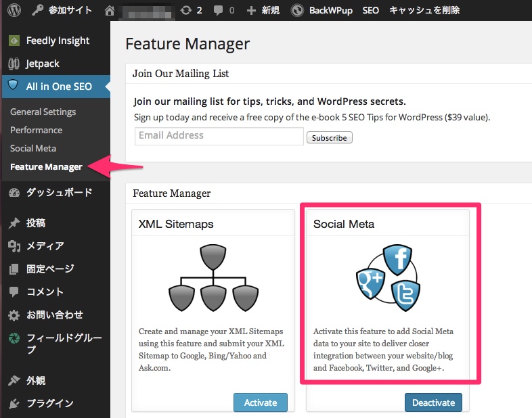
Task: Click the フィールドグループ icon
Action: tap(14, 338)
